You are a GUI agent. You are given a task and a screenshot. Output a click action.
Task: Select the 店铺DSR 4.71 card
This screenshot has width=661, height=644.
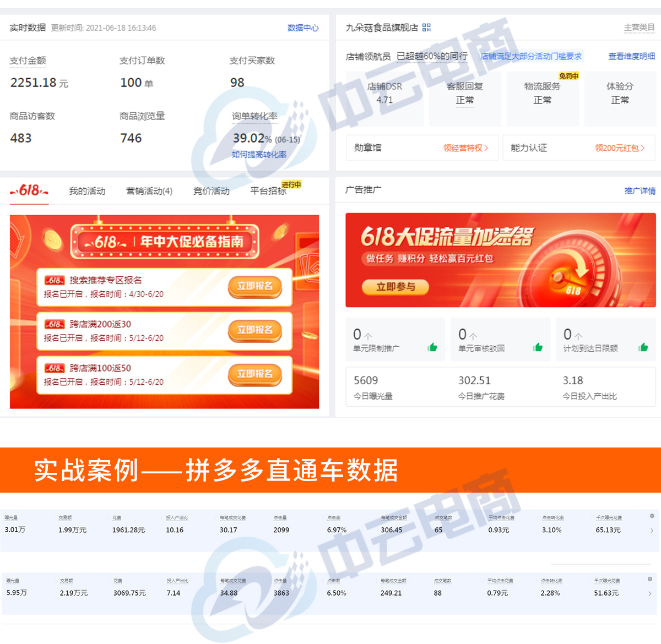click(384, 99)
